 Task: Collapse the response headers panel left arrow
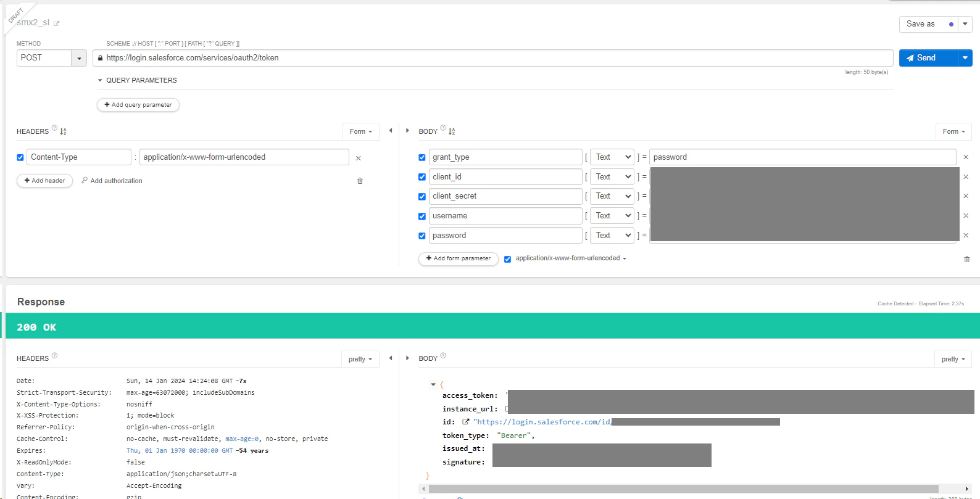pos(391,358)
